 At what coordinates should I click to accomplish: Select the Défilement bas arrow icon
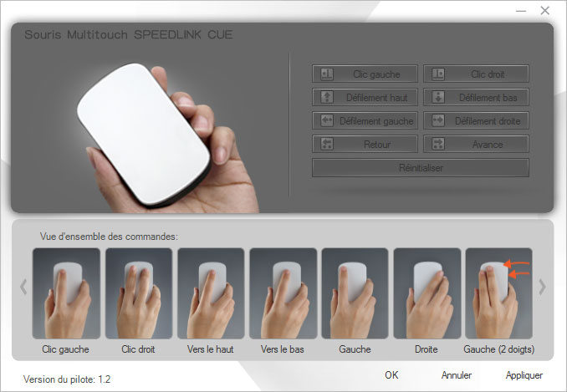click(438, 98)
